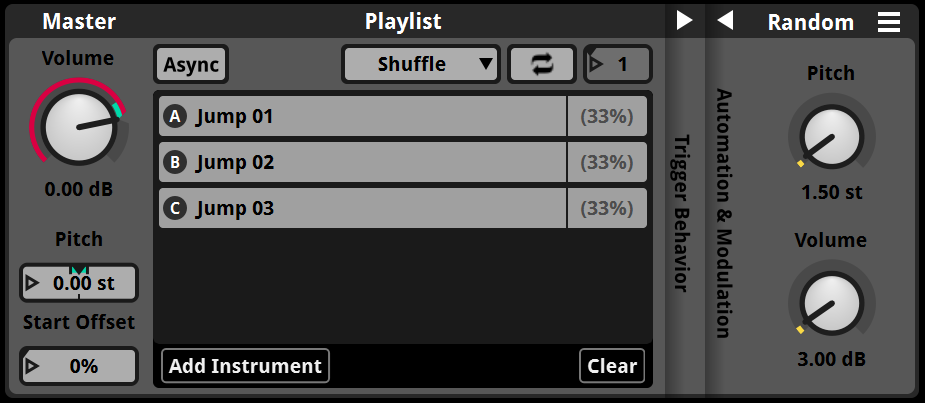Click the Master Volume knob
The height and width of the screenshot is (403, 925).
pyautogui.click(x=79, y=127)
